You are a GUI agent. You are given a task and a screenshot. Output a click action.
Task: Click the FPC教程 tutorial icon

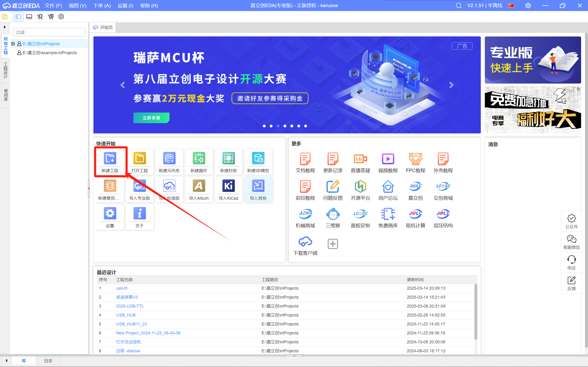(415, 159)
